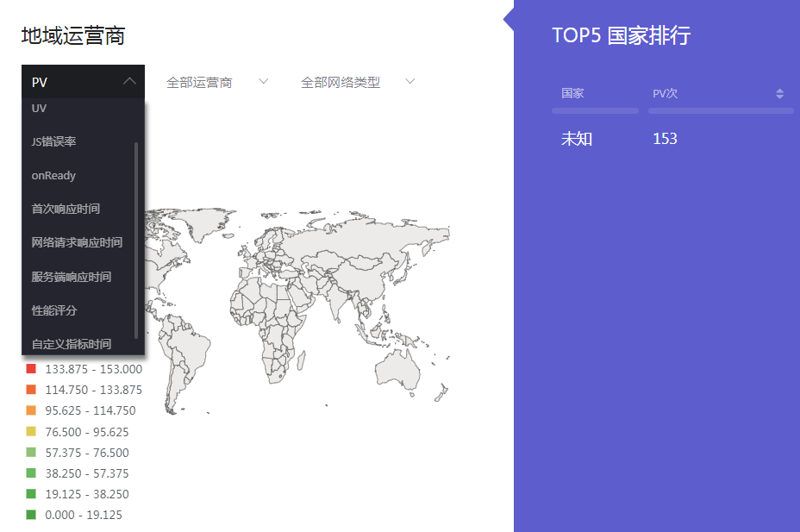Image resolution: width=800 pixels, height=532 pixels.
Task: Toggle orange-red legend 114.750 - 133.875
Action: (84, 390)
